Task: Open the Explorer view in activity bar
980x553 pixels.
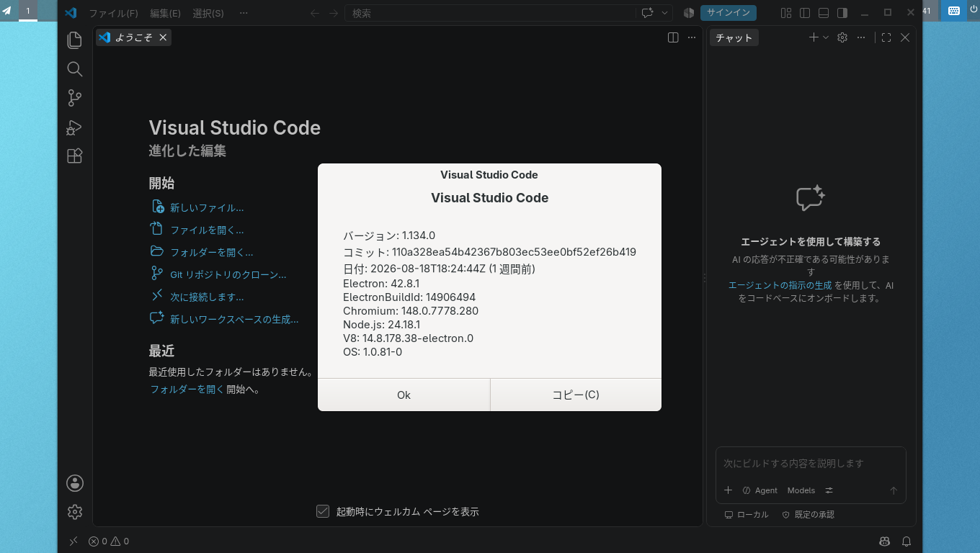Action: click(x=75, y=40)
